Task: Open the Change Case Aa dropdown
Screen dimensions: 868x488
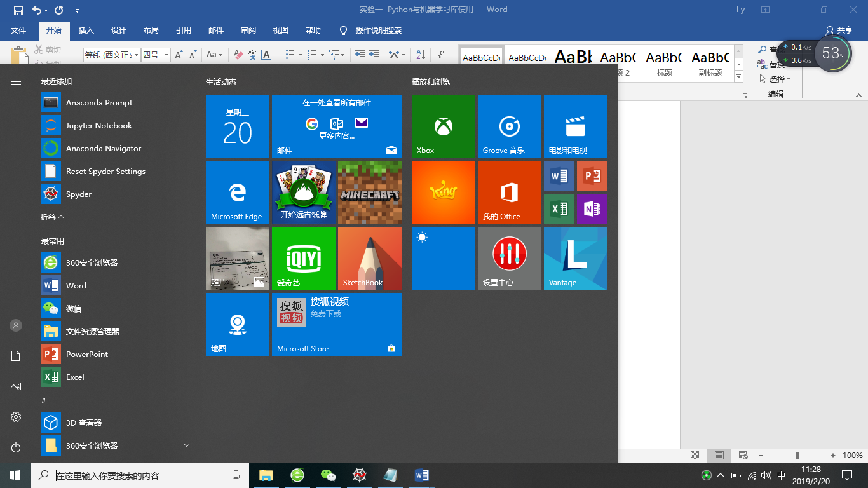Action: click(x=215, y=55)
